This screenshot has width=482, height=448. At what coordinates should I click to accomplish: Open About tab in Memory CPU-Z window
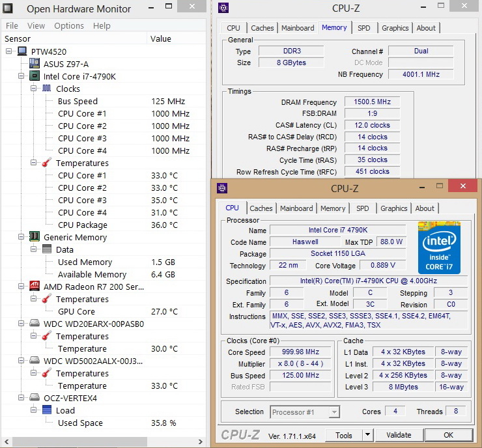[426, 28]
